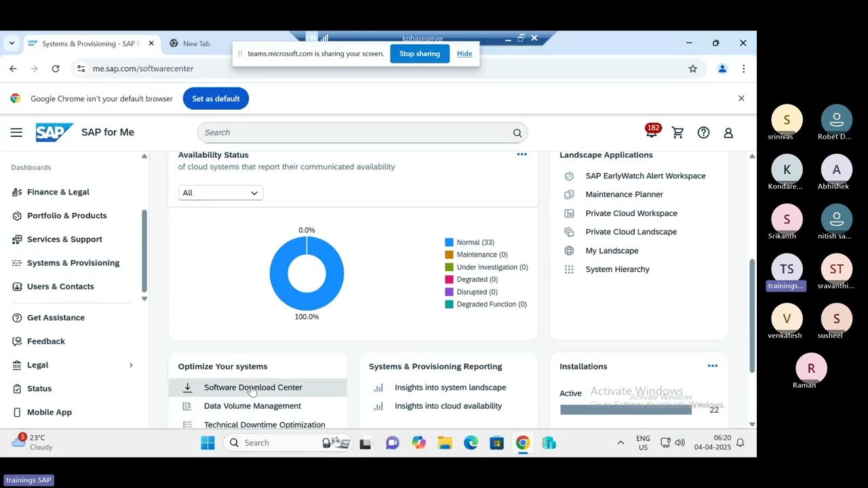868x488 pixels.
Task: Open Software Download Center link
Action: [253, 388]
